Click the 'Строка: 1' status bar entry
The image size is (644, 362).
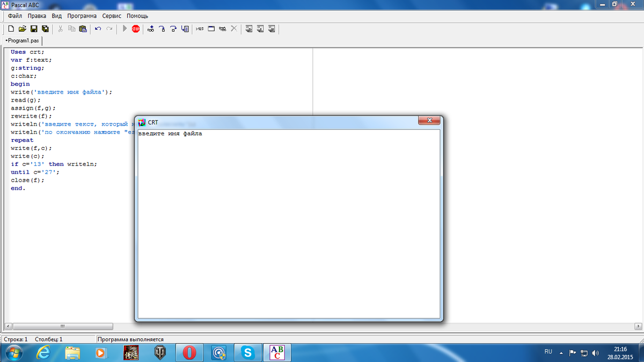[16, 339]
